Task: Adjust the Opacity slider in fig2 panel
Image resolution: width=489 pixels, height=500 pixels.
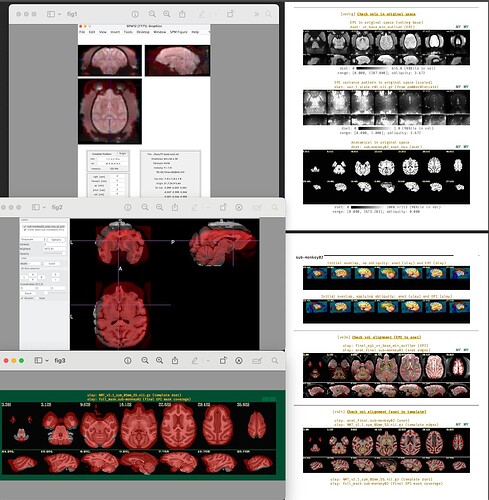Action: click(x=55, y=254)
